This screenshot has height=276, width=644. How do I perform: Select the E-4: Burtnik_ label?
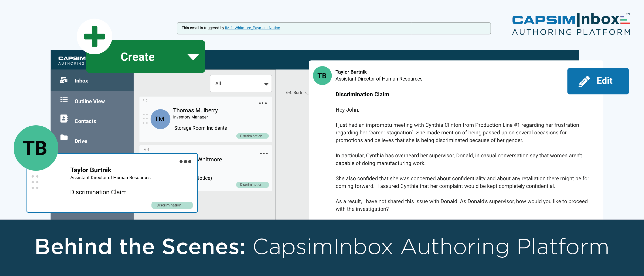pyautogui.click(x=297, y=92)
